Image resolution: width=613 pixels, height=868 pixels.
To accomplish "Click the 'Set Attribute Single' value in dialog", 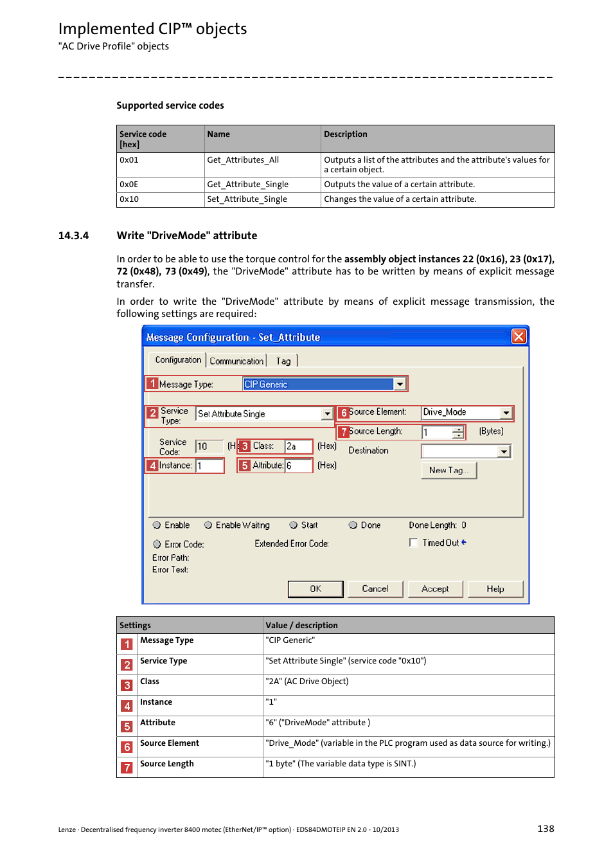I will coord(231,414).
